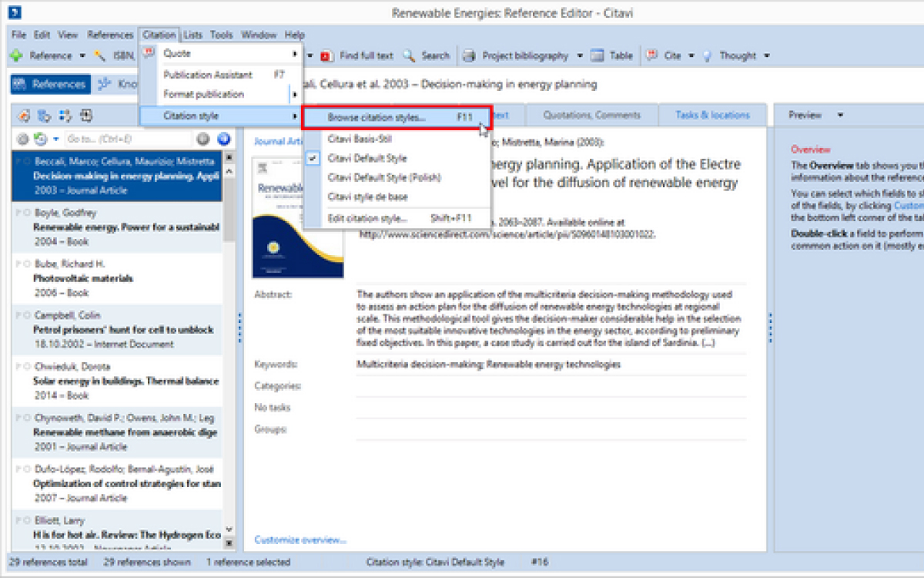The height and width of the screenshot is (578, 924).
Task: Switch to the Tasks & locations tab
Action: [711, 115]
